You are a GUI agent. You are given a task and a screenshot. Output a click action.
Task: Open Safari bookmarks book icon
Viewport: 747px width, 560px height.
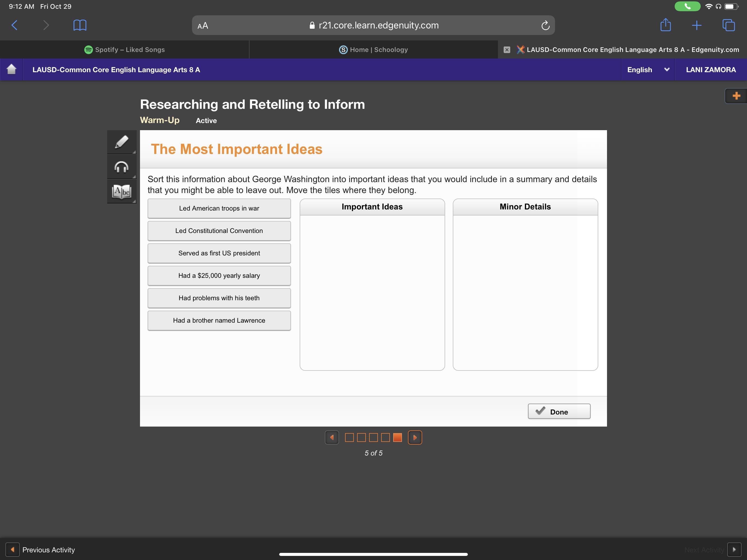80,25
